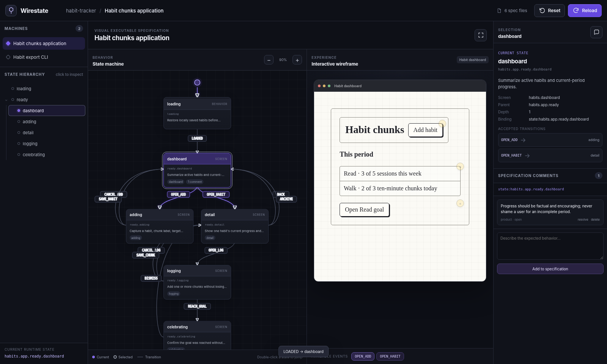Click annotation marker beside habit list

click(x=460, y=166)
